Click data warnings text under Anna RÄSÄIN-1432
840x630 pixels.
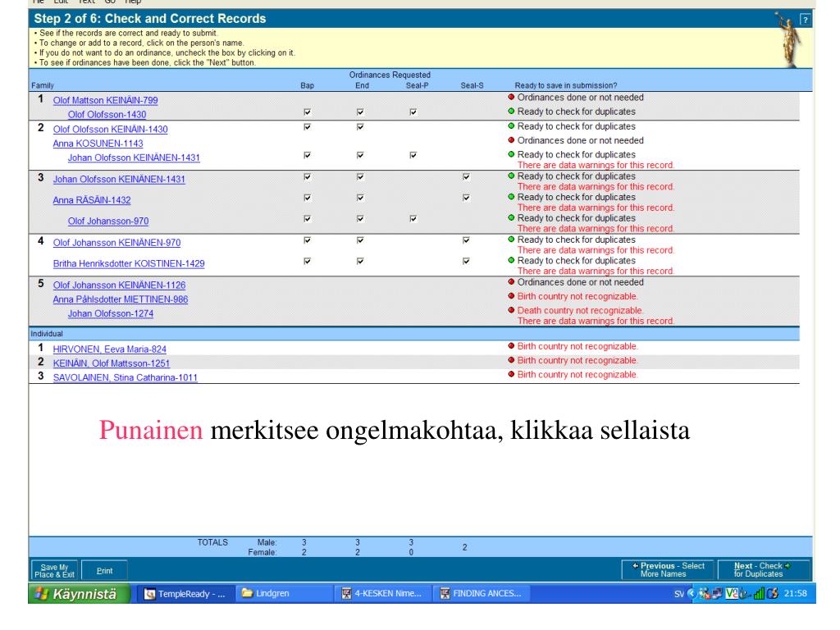click(596, 208)
